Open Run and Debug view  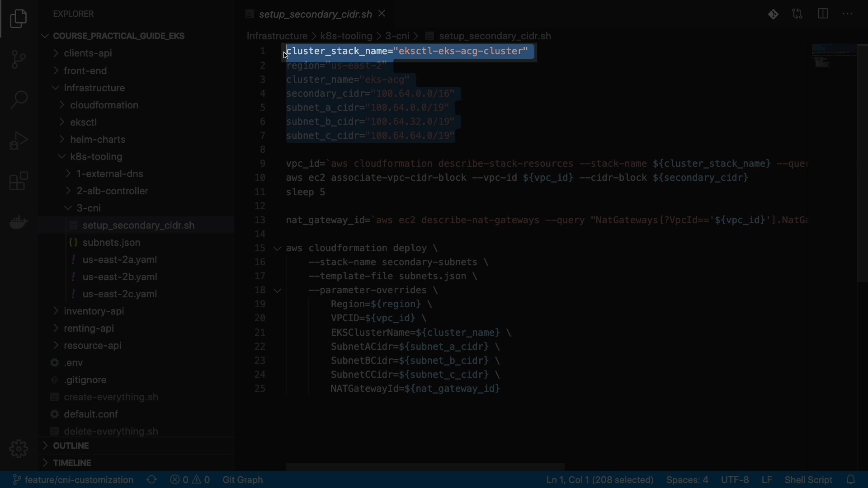pyautogui.click(x=19, y=141)
